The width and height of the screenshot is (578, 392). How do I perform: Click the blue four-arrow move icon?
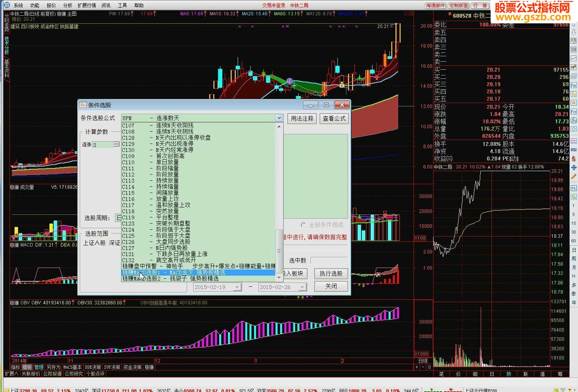[574, 167]
